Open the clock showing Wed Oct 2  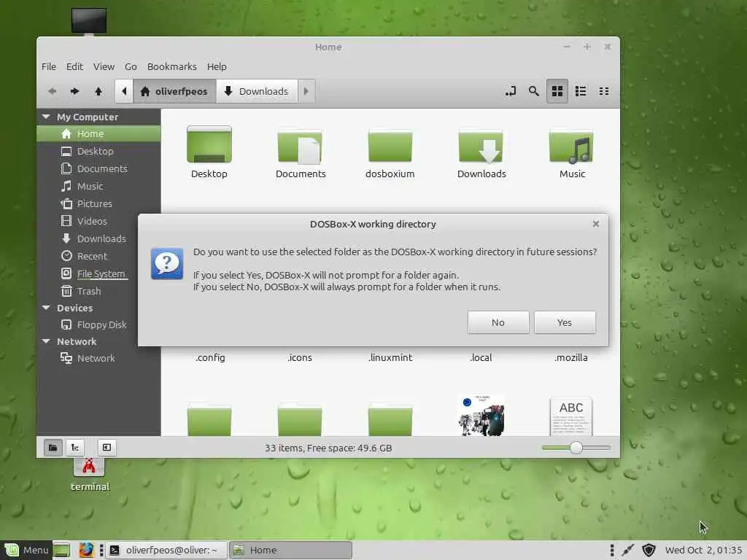(703, 551)
